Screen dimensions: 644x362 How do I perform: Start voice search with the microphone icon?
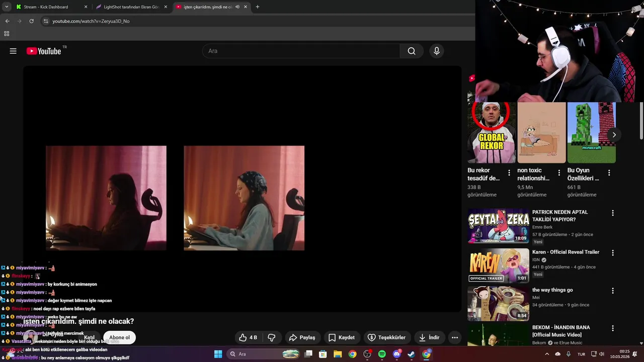(x=437, y=51)
